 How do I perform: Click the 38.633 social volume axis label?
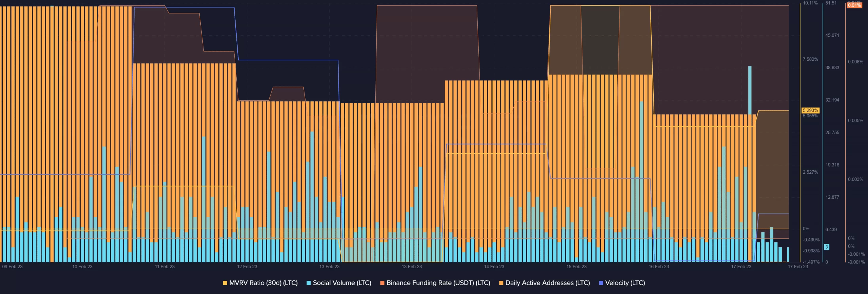pyautogui.click(x=832, y=67)
